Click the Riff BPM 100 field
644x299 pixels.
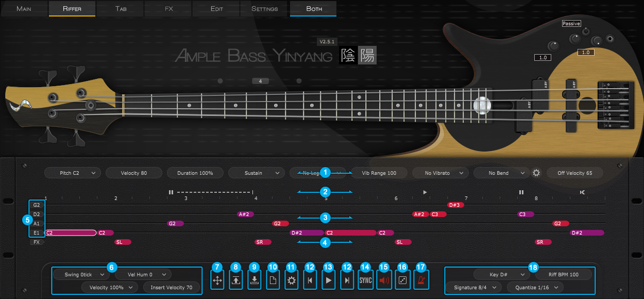pyautogui.click(x=564, y=275)
